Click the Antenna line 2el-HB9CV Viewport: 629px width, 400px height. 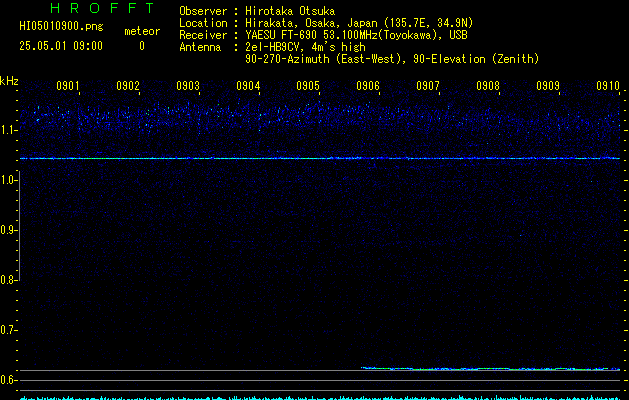click(x=272, y=47)
